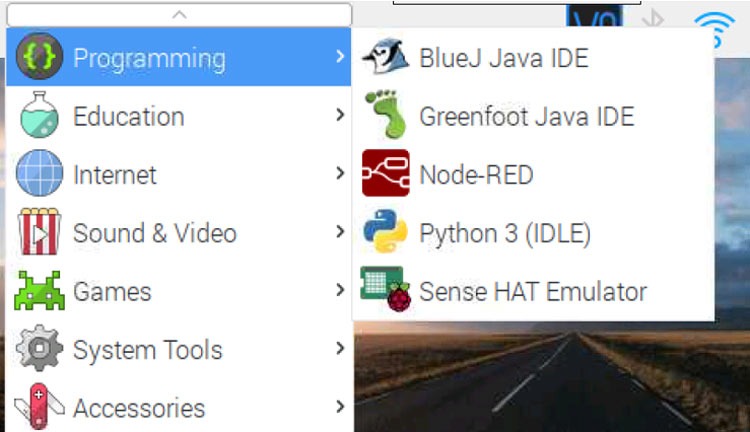Click the Python 3 IDLE snake icon
Viewport: 750px width, 432px height.
tap(385, 233)
